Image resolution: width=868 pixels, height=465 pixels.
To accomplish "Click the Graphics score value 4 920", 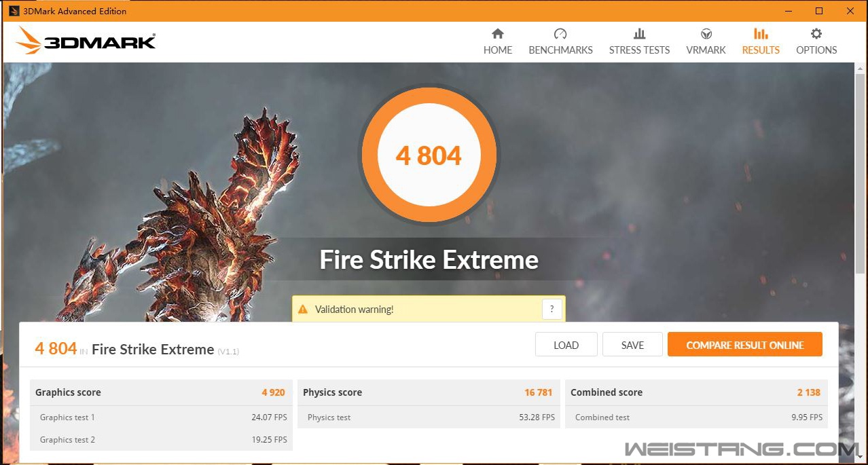I will click(274, 392).
